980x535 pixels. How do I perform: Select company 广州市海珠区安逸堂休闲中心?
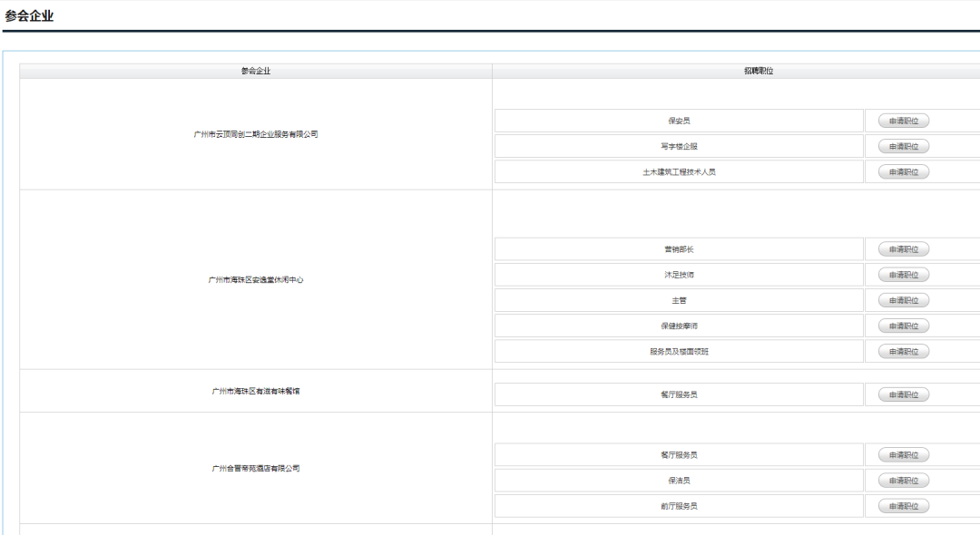(256, 279)
